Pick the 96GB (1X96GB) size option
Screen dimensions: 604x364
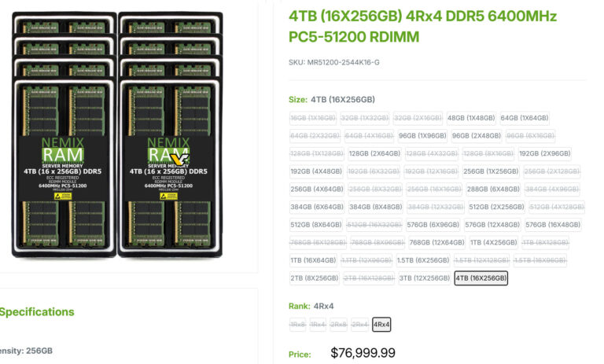pos(422,135)
